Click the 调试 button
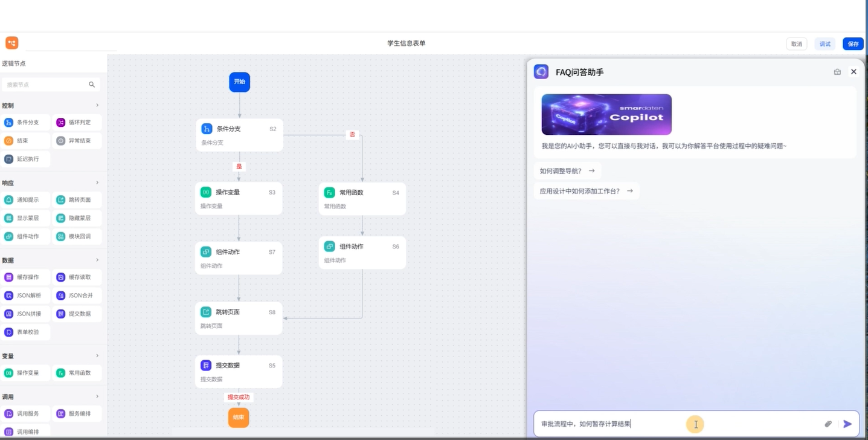This screenshot has width=868, height=440. click(x=825, y=44)
